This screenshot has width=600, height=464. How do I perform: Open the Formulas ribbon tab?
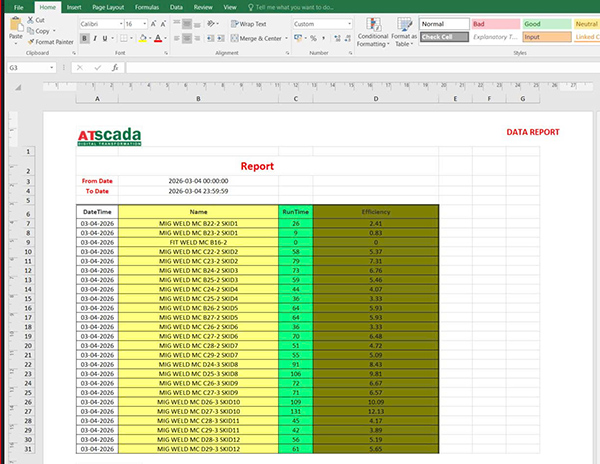point(147,6)
